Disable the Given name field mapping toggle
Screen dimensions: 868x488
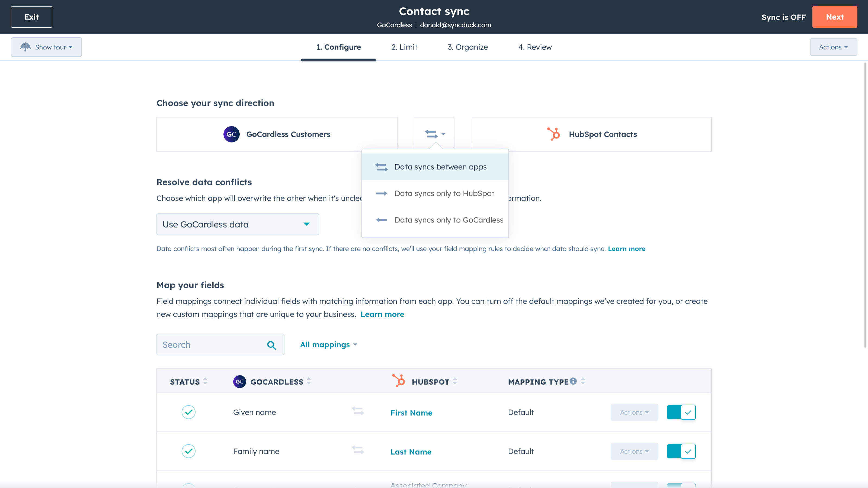point(681,412)
